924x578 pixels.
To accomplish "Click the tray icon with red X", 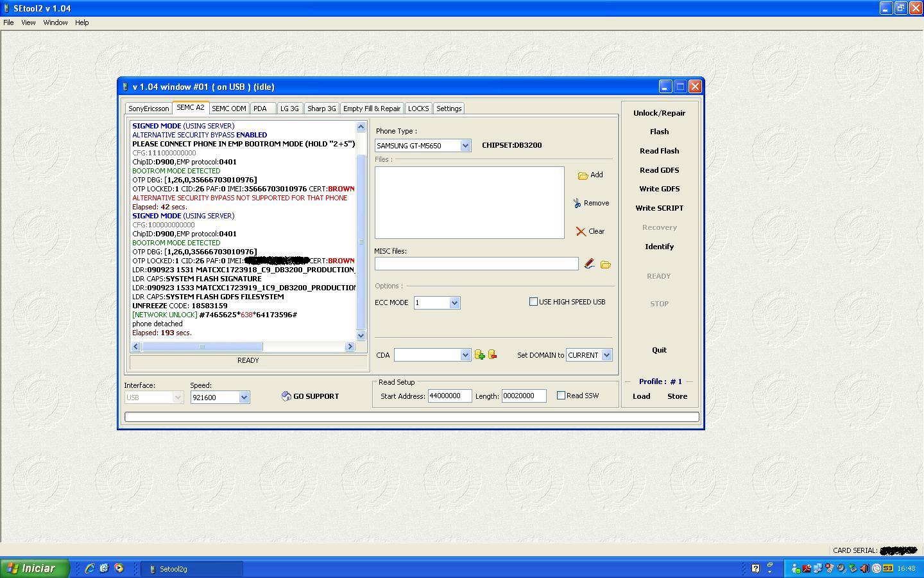I will tap(830, 568).
